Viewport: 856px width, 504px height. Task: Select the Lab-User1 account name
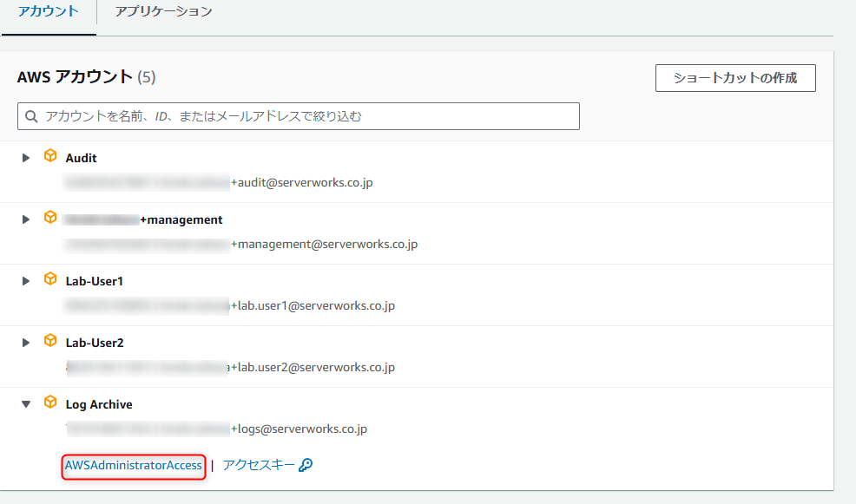tap(95, 281)
